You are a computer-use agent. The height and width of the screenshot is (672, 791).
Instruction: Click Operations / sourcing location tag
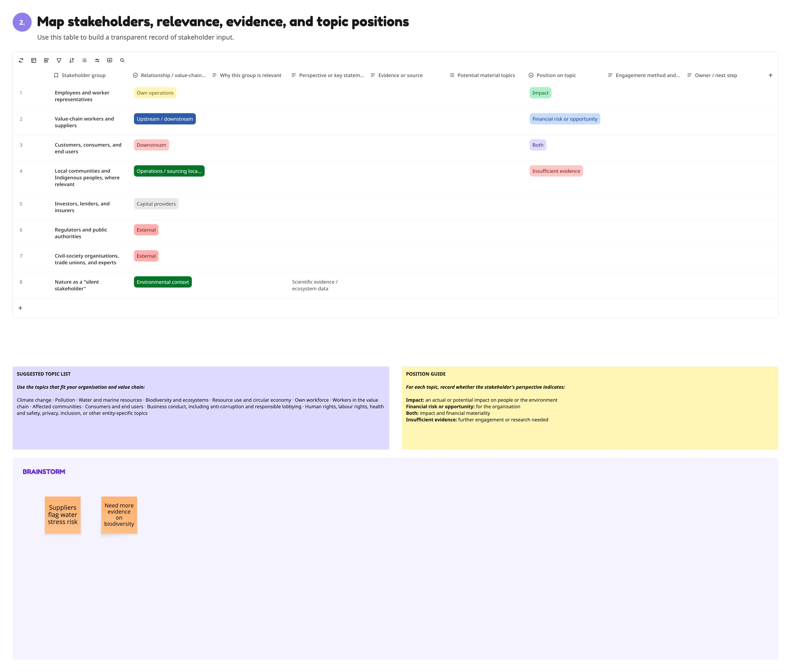[x=169, y=171]
